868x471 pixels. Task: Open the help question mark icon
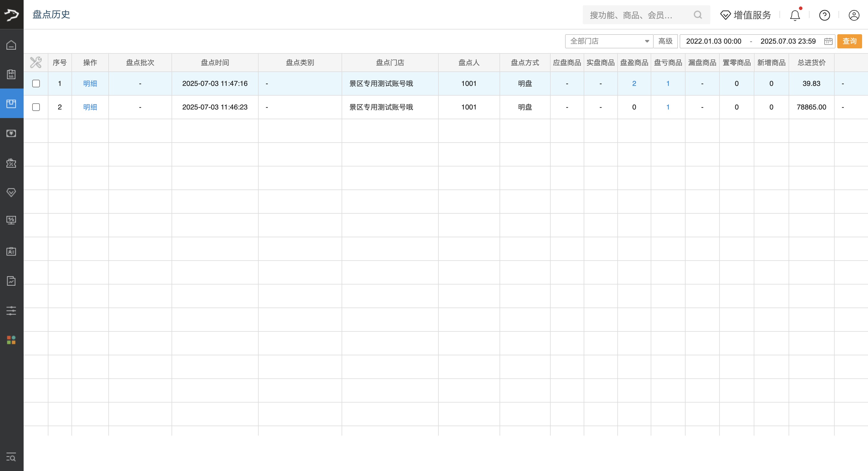[825, 15]
